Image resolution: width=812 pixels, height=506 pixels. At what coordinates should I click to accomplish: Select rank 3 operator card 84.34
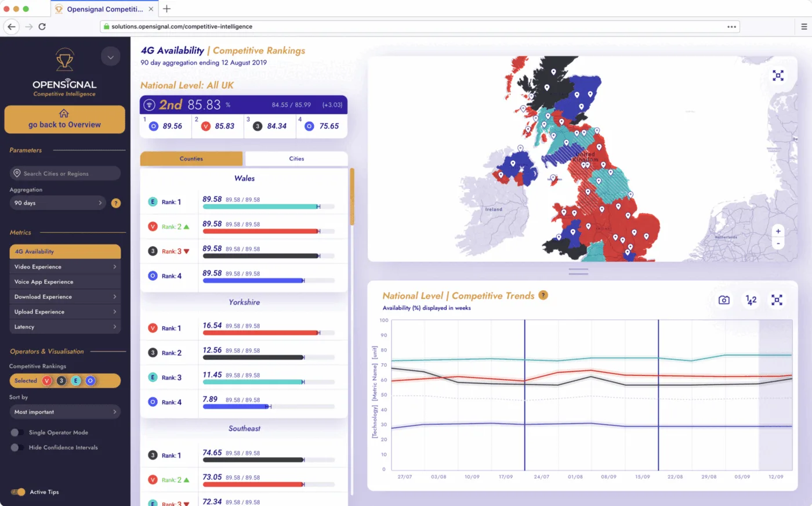pyautogui.click(x=270, y=126)
